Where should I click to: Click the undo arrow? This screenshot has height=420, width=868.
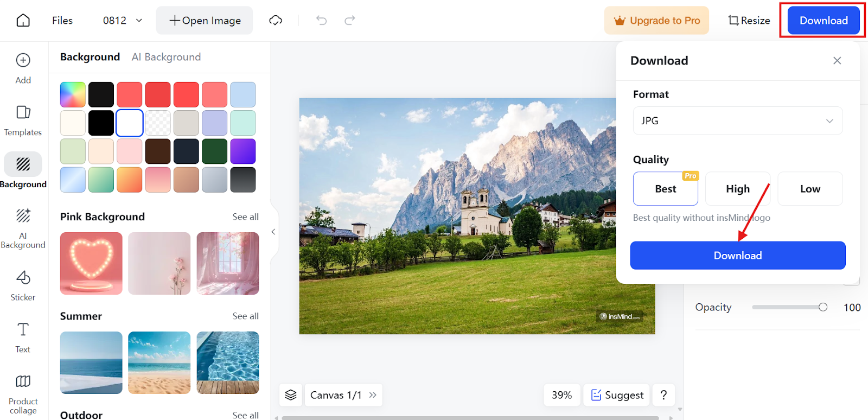coord(322,21)
